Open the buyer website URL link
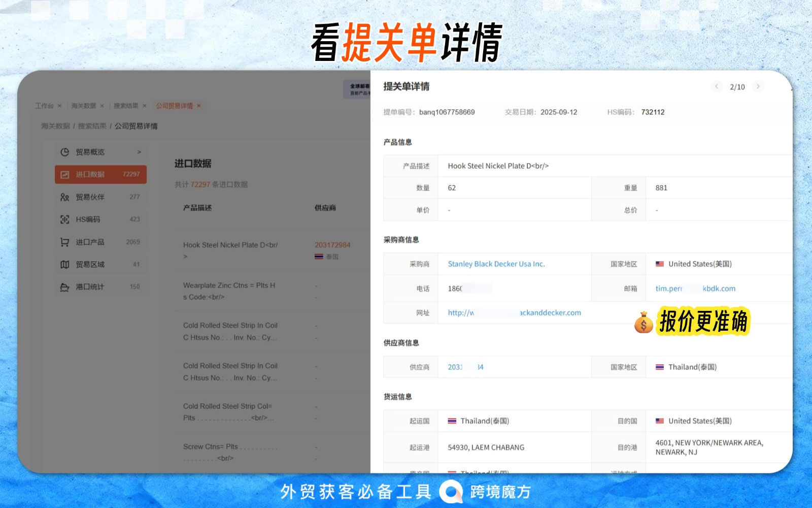Screen dimensions: 812x508 [514, 313]
